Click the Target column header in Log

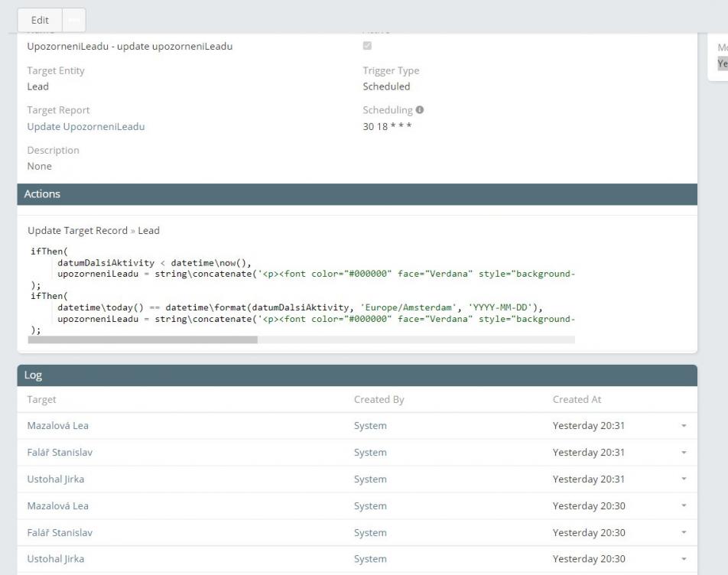pos(41,400)
